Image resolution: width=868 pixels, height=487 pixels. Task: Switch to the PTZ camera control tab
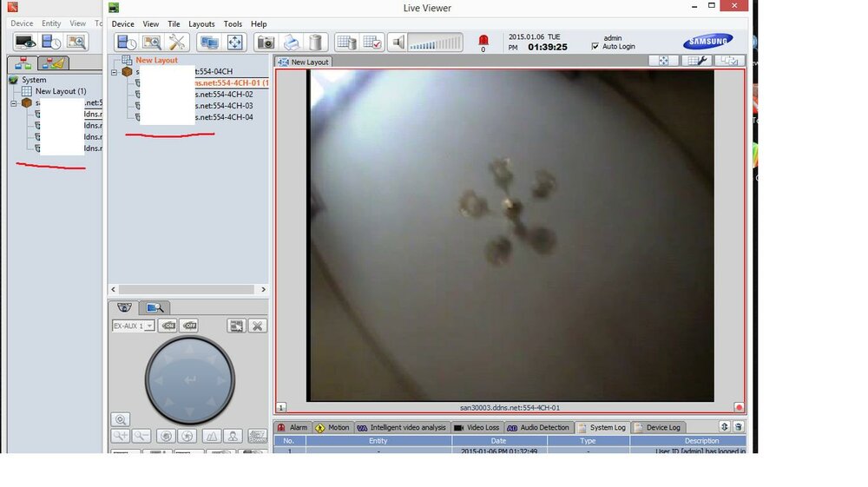(124, 307)
